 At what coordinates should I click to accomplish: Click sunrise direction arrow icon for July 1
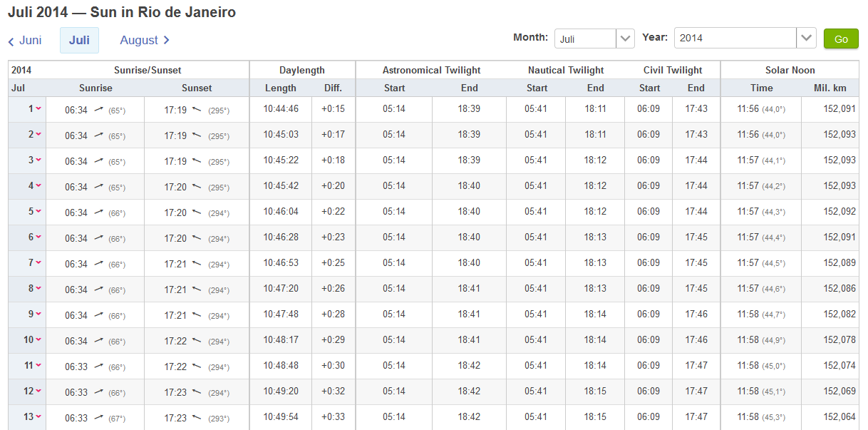click(x=99, y=109)
